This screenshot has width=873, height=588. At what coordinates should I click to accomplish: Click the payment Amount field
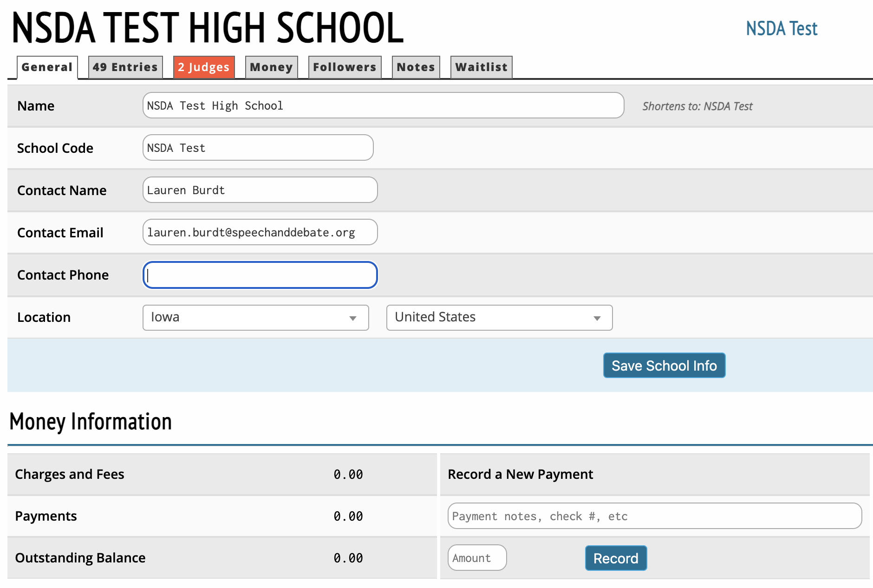[x=477, y=558]
